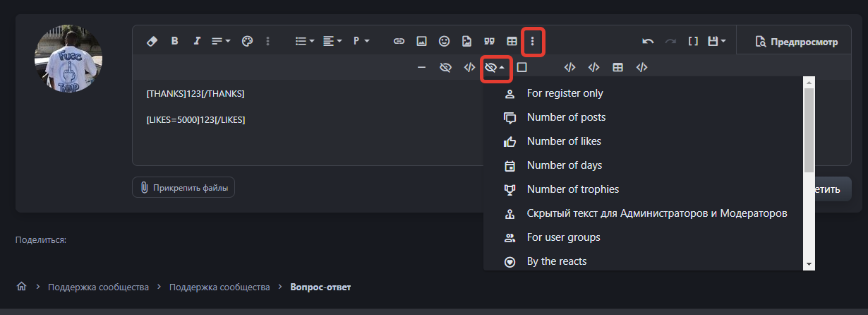This screenshot has height=315, width=868.
Task: Open the text color palette
Action: [246, 41]
